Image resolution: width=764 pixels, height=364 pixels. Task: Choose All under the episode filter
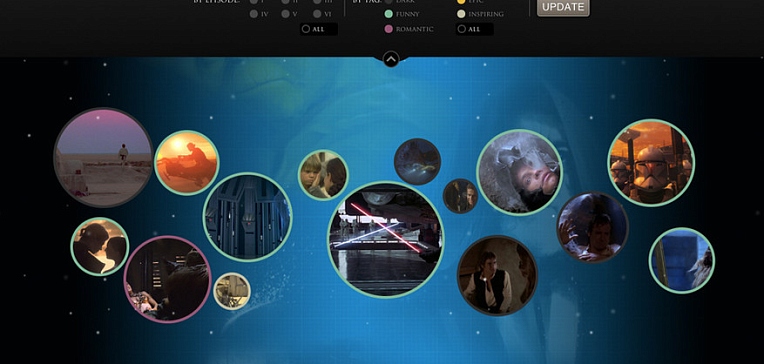pyautogui.click(x=319, y=29)
